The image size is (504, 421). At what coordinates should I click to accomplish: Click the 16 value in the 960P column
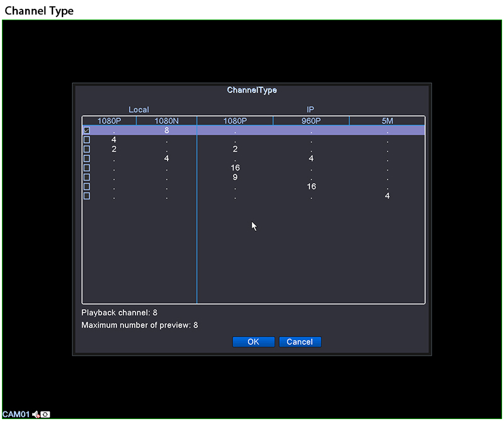pyautogui.click(x=311, y=187)
